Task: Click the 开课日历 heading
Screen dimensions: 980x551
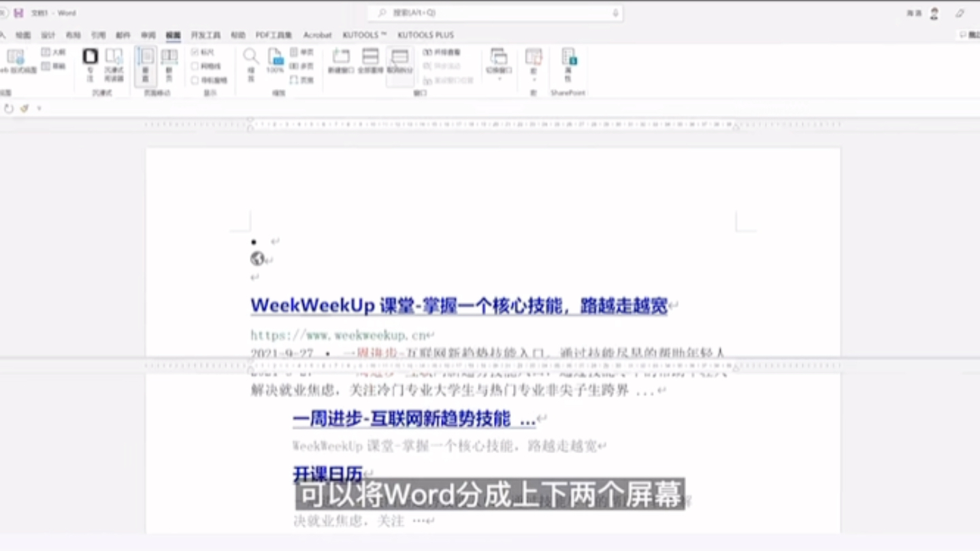Action: point(327,473)
